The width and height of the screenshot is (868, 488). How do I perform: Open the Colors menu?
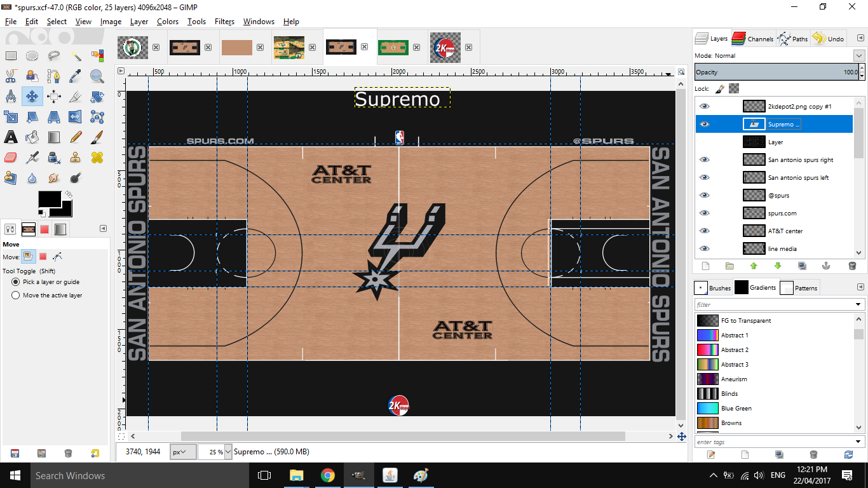click(168, 21)
